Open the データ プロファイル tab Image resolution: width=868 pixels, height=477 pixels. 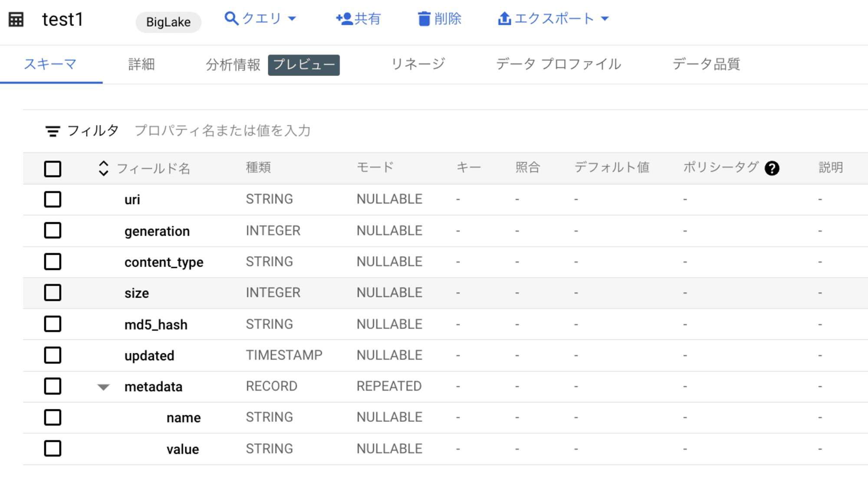coord(559,64)
